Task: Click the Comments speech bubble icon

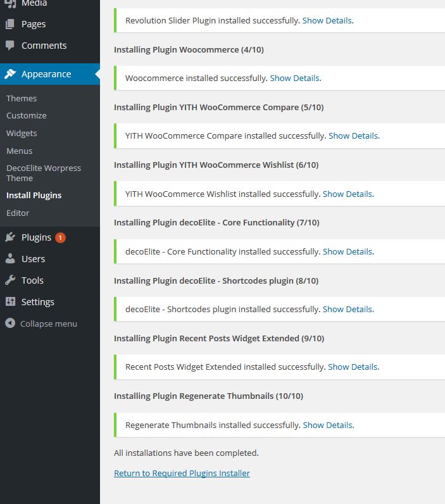Action: [x=10, y=46]
